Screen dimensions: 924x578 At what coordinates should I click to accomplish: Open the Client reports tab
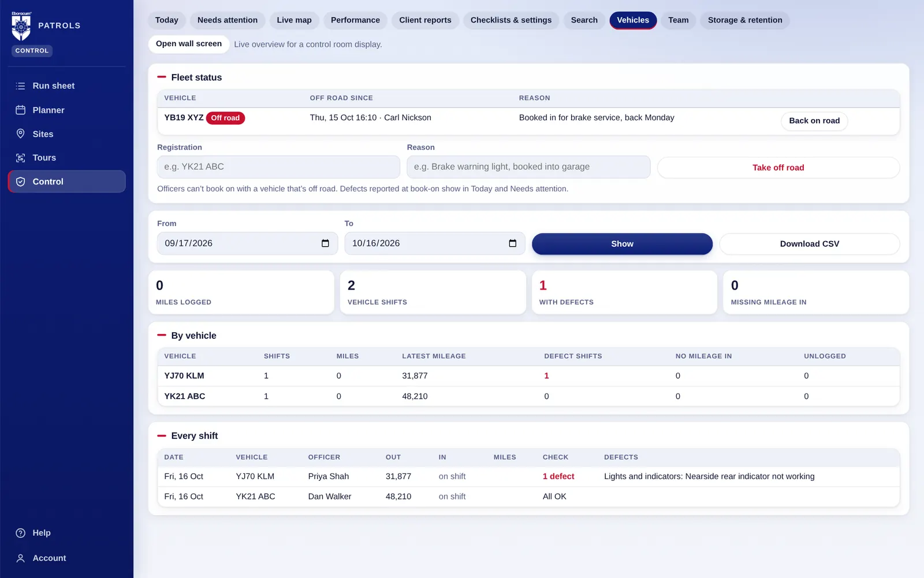tap(425, 20)
